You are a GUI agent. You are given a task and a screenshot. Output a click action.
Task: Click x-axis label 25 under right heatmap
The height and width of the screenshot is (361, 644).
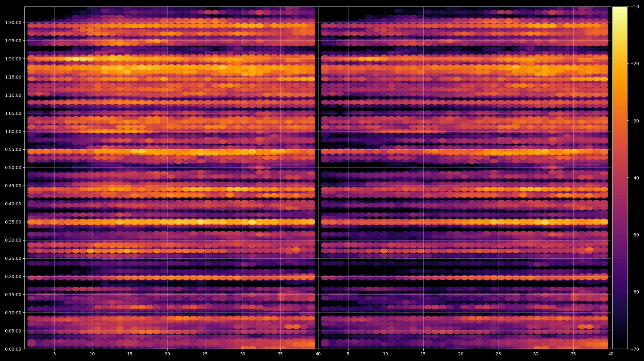[498, 354]
